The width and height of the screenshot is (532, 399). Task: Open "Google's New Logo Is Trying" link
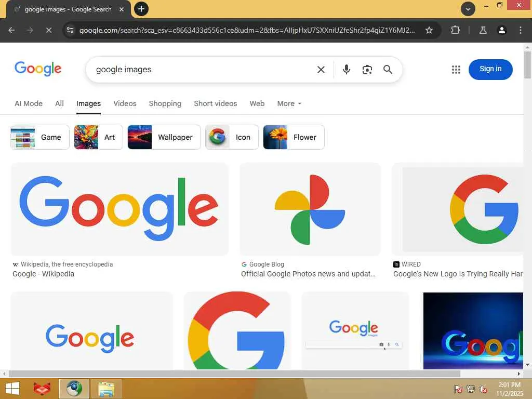click(x=458, y=274)
